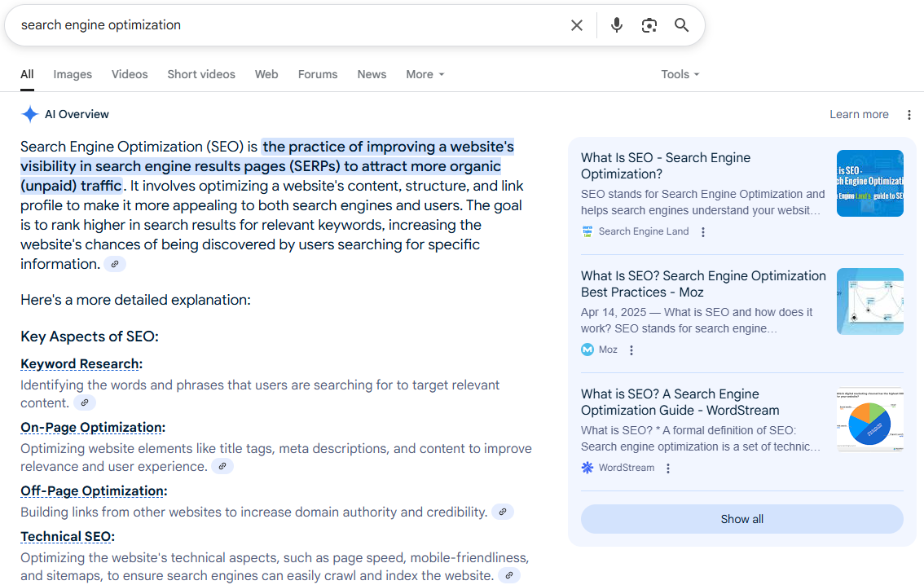This screenshot has width=924, height=585.
Task: Click the Show all sources button
Action: pyautogui.click(x=741, y=519)
